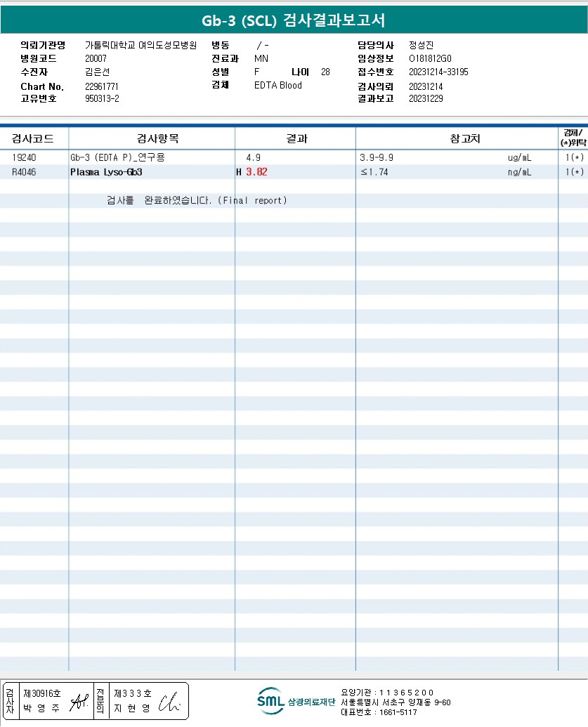Select test code 19240
Image resolution: width=588 pixels, height=727 pixels.
(24, 157)
